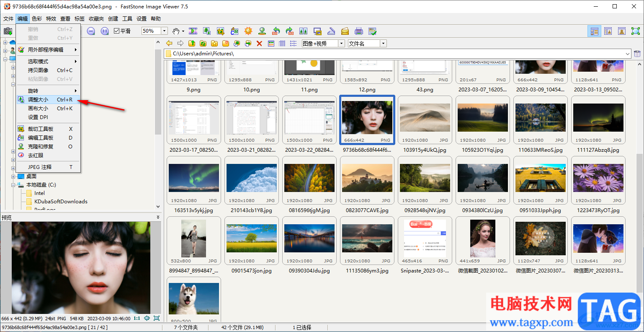The image size is (644, 332).
Task: Open the hand tool dropdown arrow
Action: pos(183,31)
